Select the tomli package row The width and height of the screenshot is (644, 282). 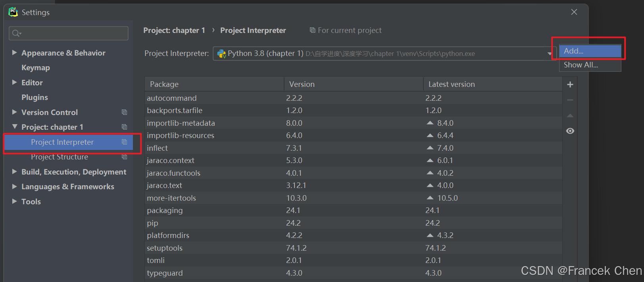pyautogui.click(x=354, y=260)
